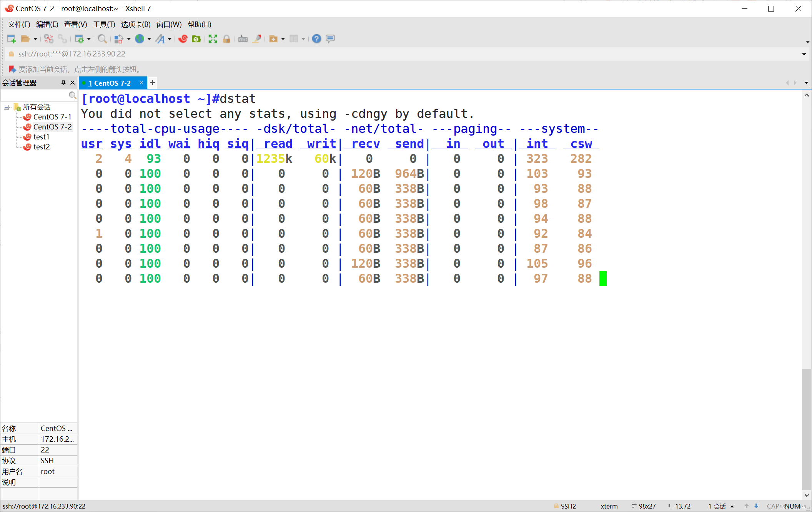
Task: Collapse the 所有会话 tree node
Action: pos(7,107)
